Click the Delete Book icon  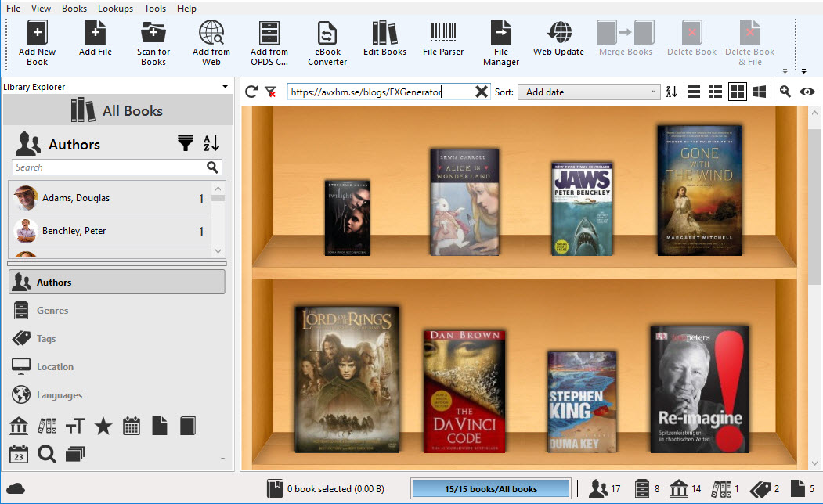coord(691,33)
